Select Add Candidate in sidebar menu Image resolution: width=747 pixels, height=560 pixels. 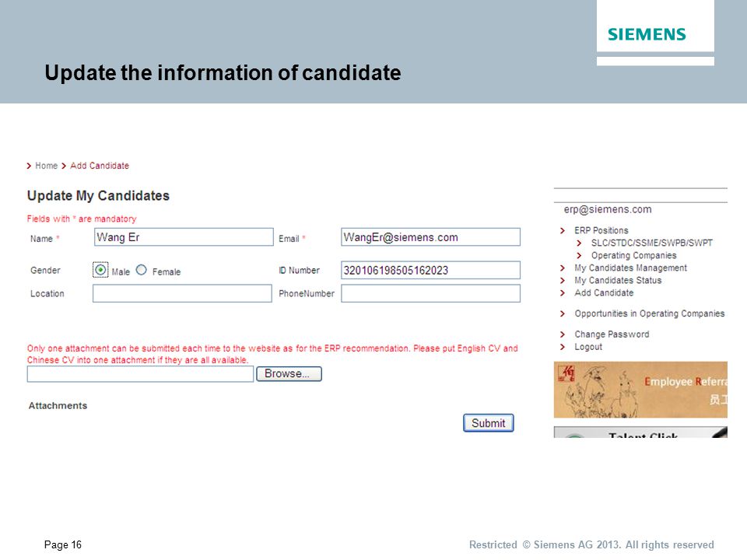604,293
